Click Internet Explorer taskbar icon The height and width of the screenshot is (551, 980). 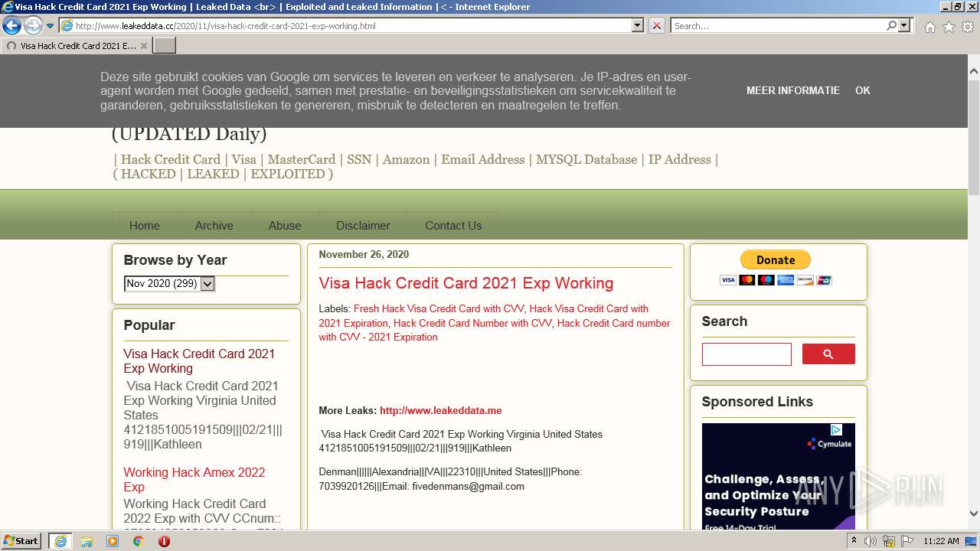60,541
